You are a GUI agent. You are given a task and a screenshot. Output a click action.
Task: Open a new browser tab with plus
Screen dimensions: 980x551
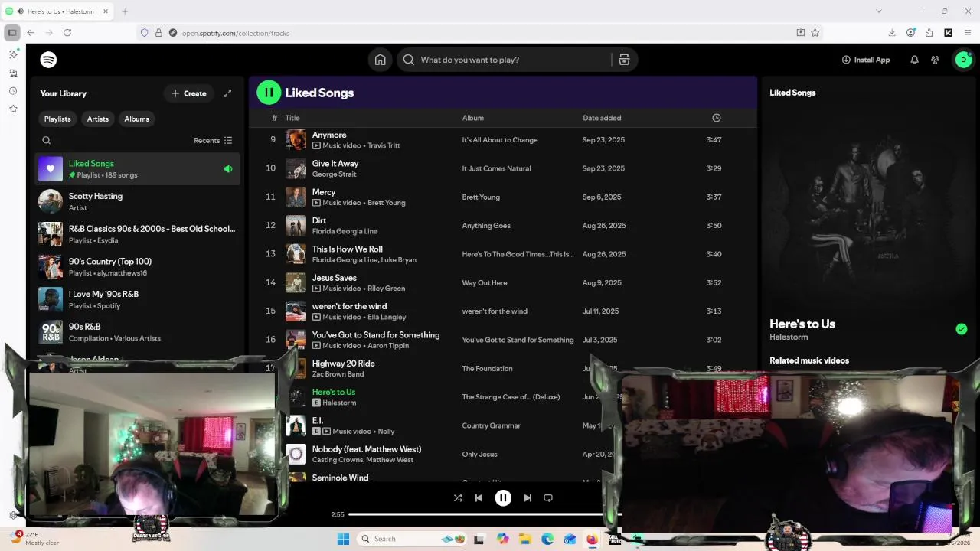[x=125, y=11]
